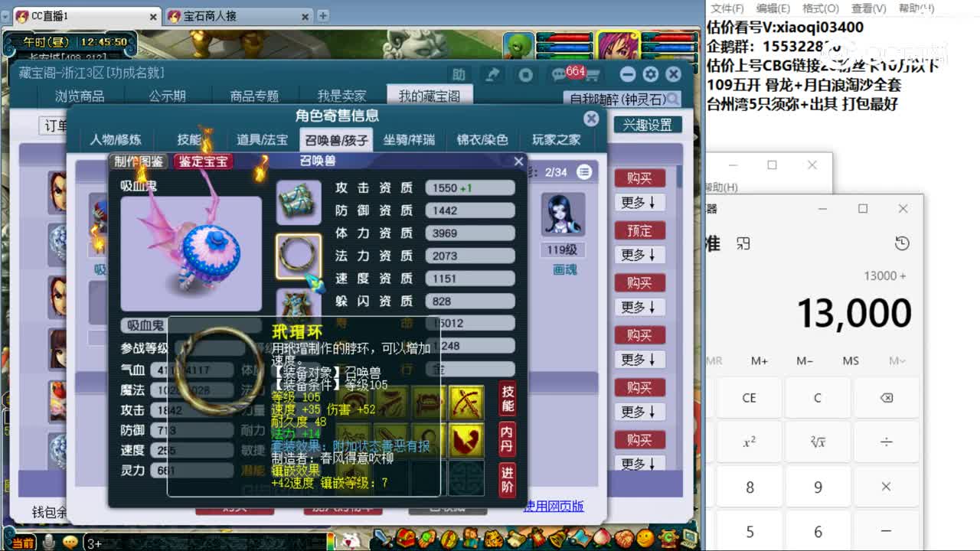This screenshot has height=551, width=980.
Task: Open messages icon with 664 badge
Action: (x=559, y=74)
